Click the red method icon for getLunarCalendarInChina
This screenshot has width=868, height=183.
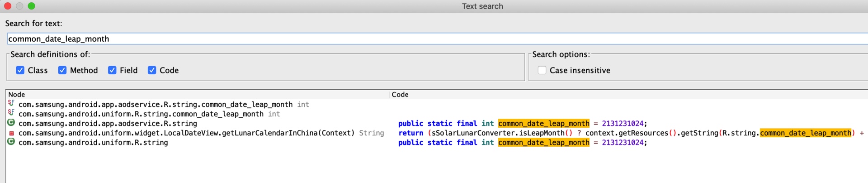[12, 133]
